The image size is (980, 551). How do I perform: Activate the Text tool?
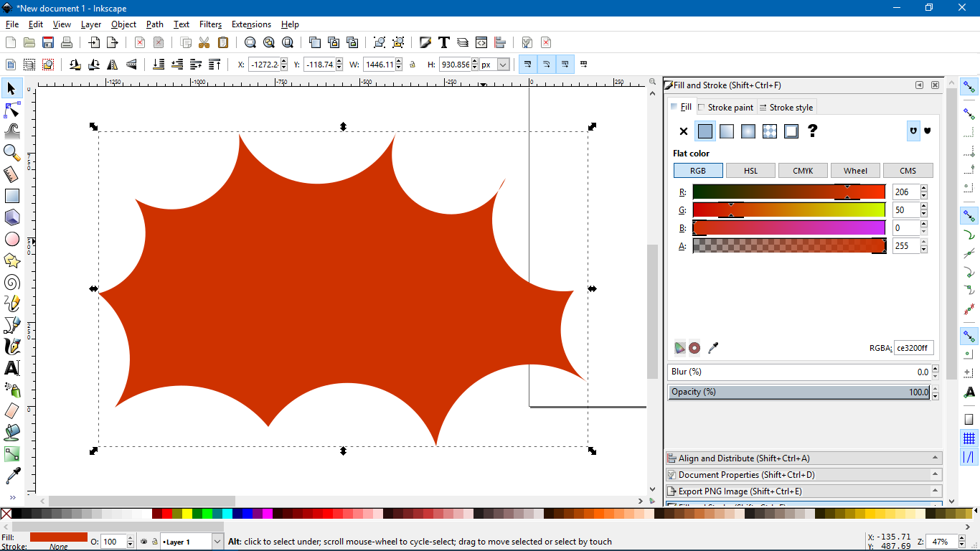pos(12,368)
